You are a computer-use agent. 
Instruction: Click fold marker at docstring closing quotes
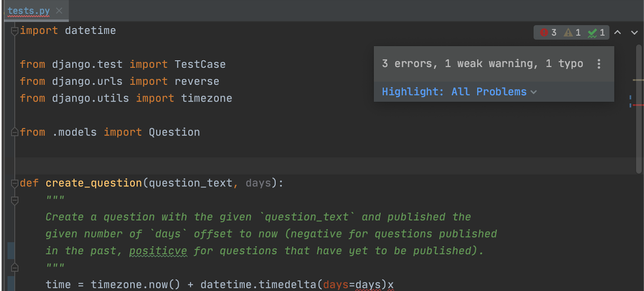click(x=15, y=268)
